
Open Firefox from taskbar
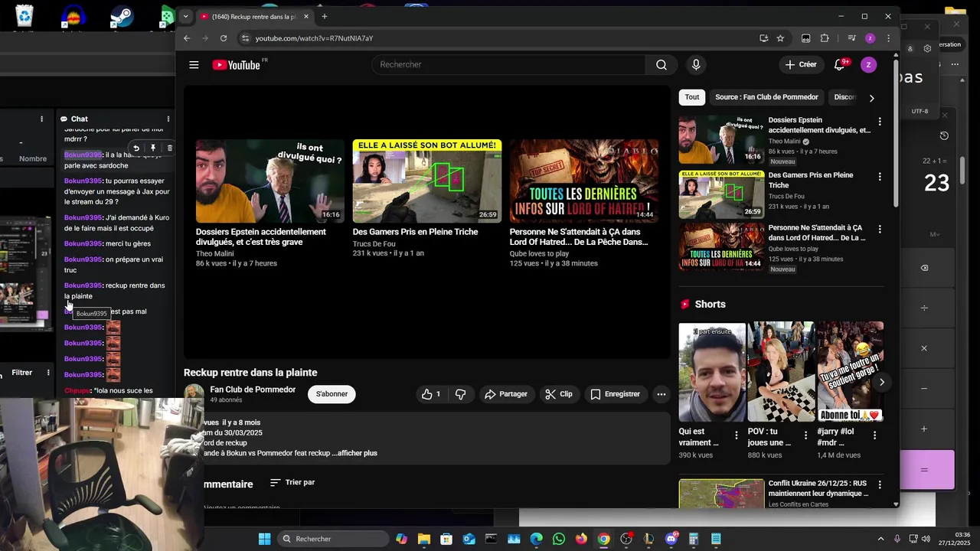[x=581, y=539]
